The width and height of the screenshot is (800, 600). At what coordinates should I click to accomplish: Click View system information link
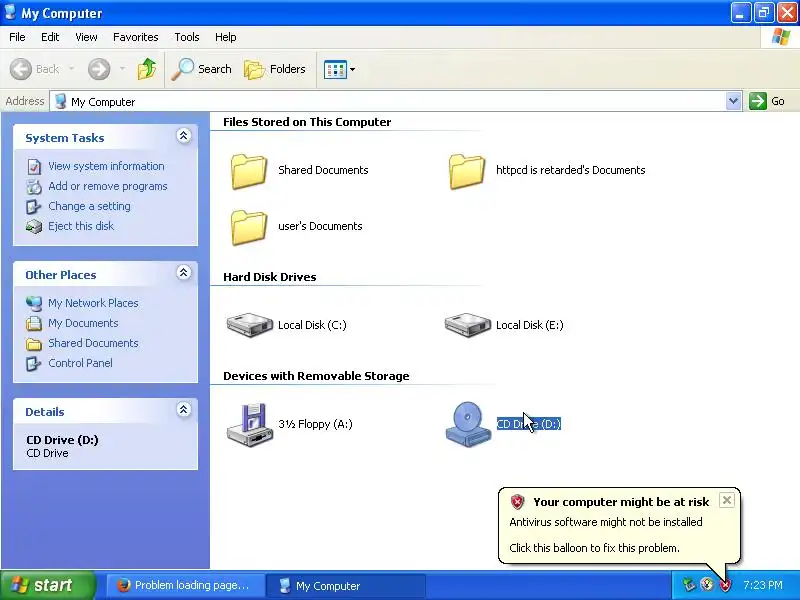[106, 166]
